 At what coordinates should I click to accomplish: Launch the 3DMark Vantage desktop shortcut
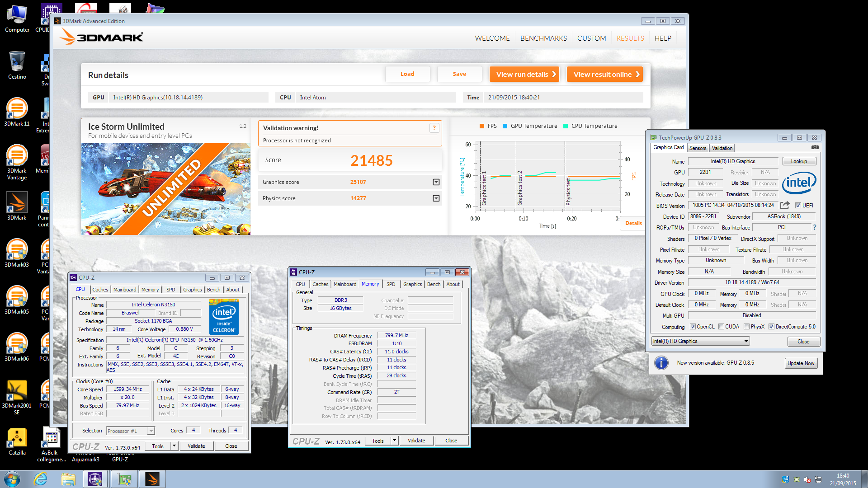click(x=17, y=162)
